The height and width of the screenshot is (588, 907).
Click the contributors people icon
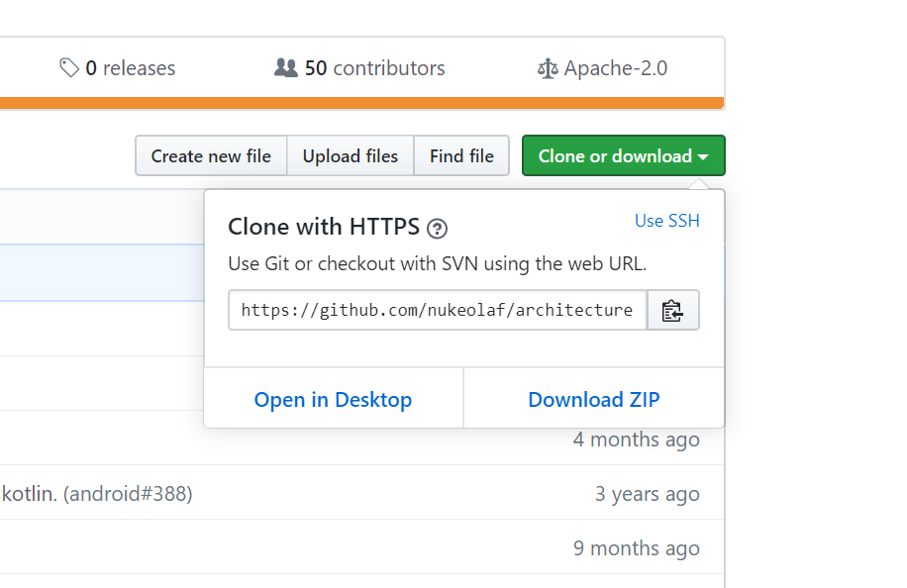tap(286, 67)
